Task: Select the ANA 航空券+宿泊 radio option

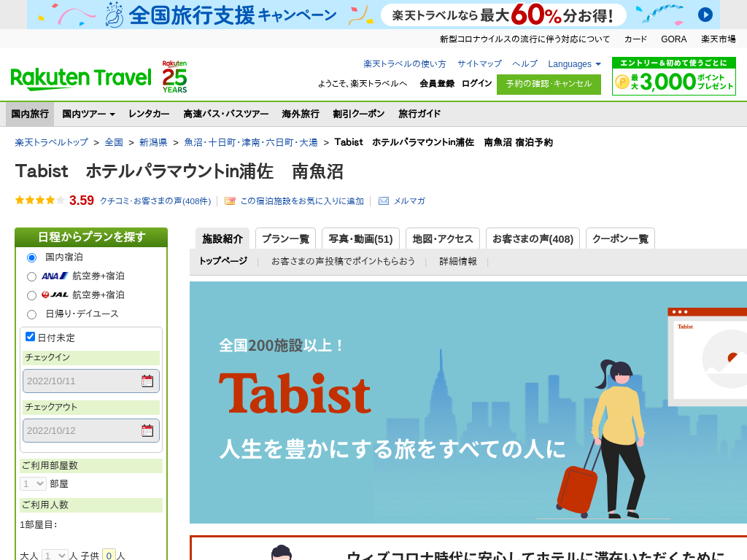Action: coord(32,276)
